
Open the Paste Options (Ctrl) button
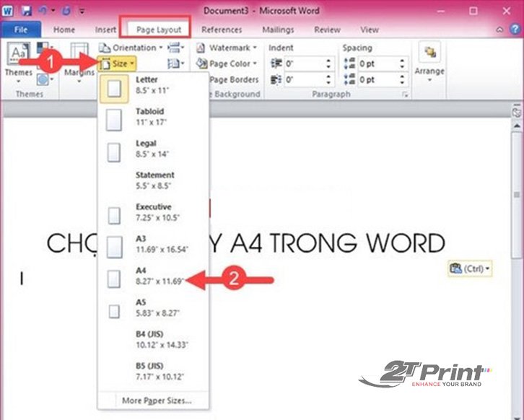[470, 268]
